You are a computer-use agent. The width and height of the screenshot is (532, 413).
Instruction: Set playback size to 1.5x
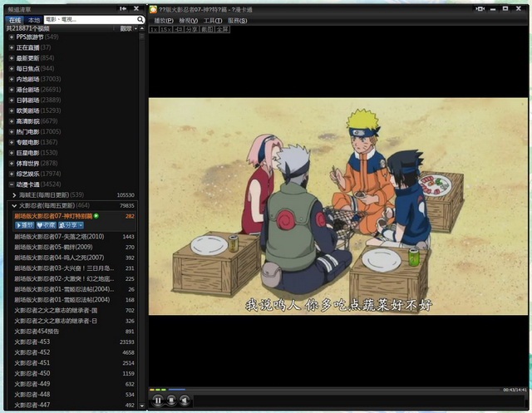pyautogui.click(x=165, y=30)
